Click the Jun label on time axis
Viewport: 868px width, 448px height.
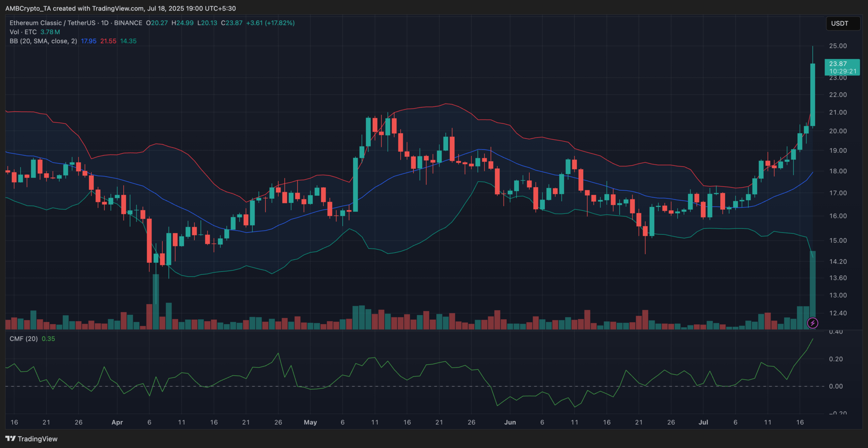tap(510, 422)
